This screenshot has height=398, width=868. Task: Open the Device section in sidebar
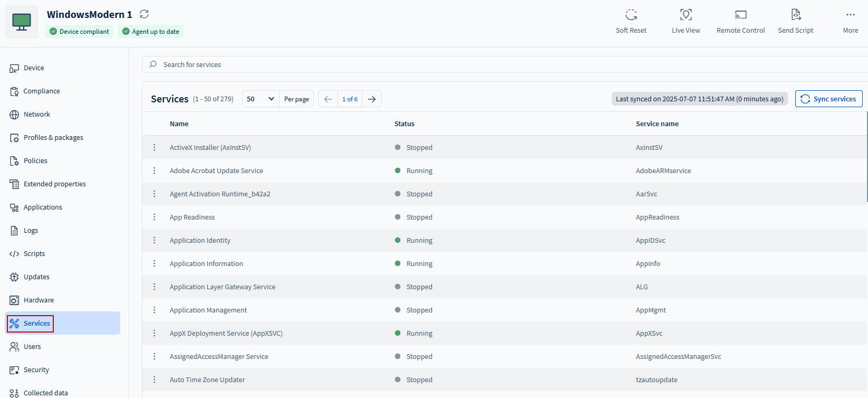click(x=34, y=68)
